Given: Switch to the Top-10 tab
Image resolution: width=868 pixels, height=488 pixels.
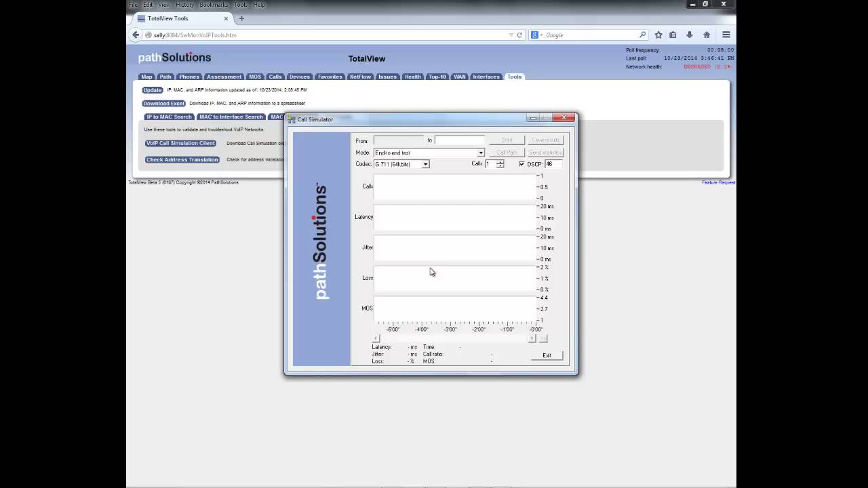Looking at the screenshot, I should tap(437, 77).
